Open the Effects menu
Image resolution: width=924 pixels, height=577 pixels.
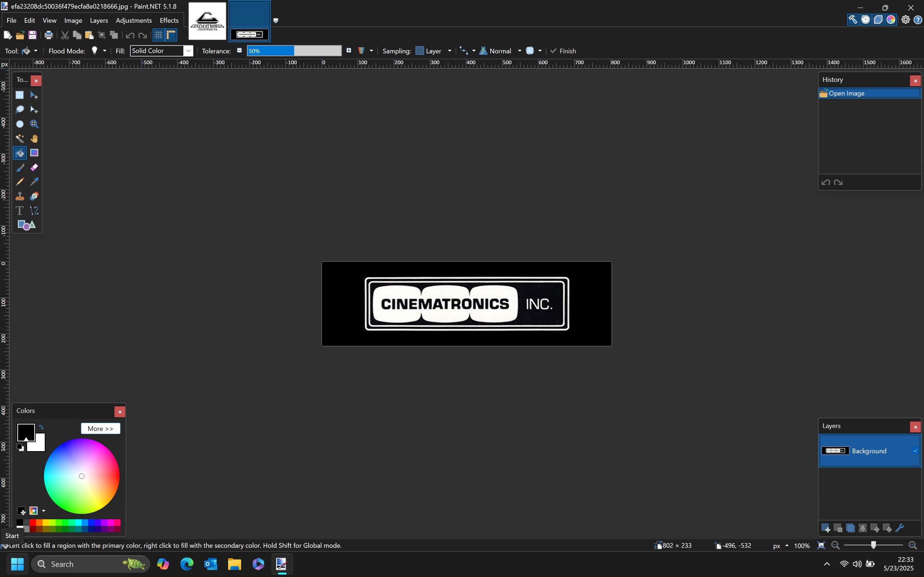[169, 20]
